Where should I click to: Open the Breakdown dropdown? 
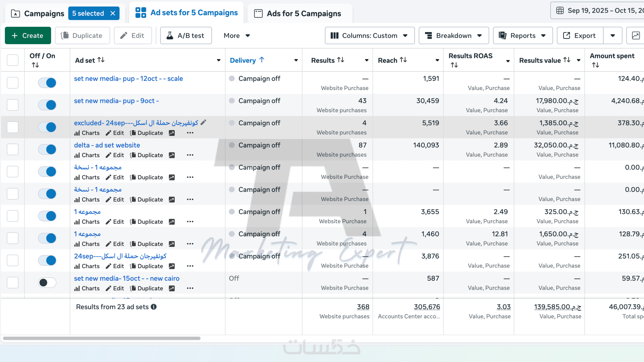454,36
